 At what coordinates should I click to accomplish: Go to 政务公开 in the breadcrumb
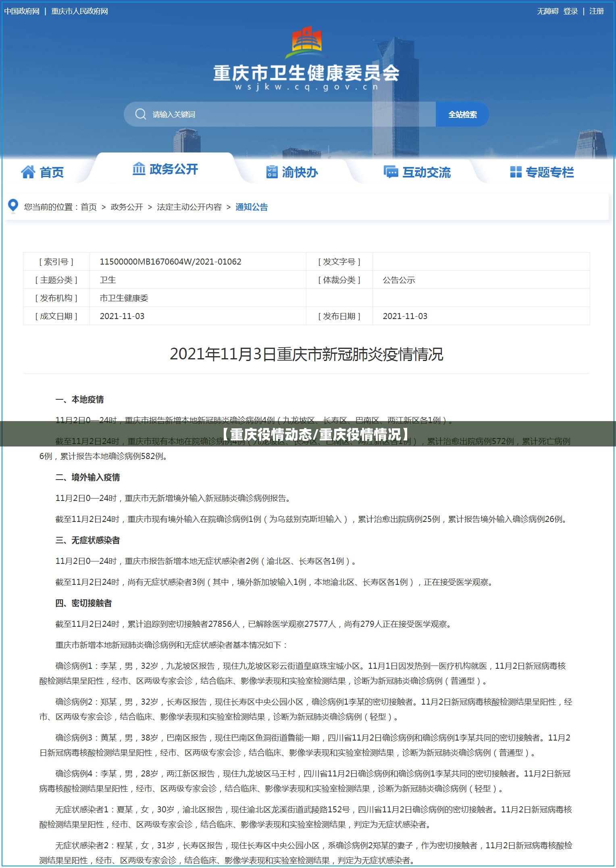(127, 207)
